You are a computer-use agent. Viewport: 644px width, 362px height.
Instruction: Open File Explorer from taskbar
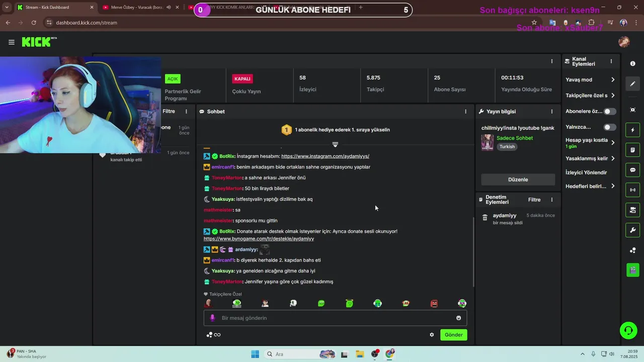360,354
